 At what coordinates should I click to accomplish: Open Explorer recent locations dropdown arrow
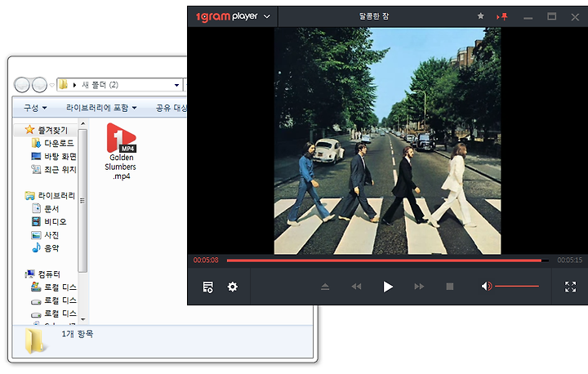pyautogui.click(x=51, y=85)
